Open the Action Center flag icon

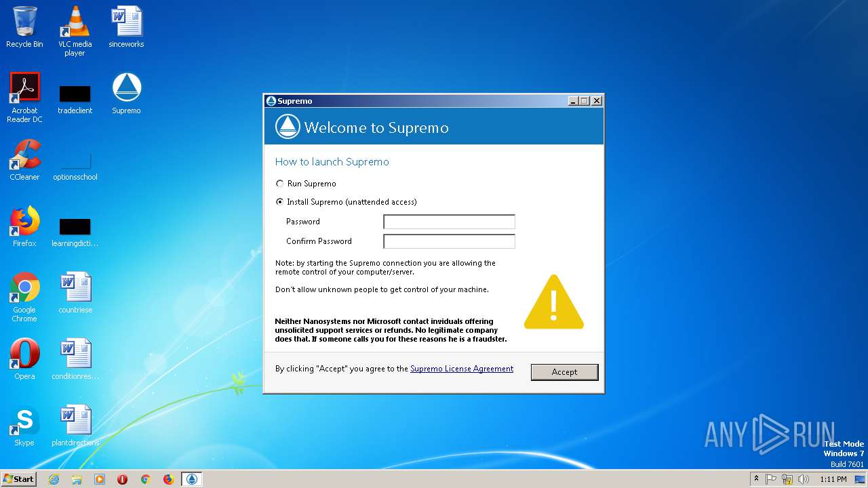point(771,479)
